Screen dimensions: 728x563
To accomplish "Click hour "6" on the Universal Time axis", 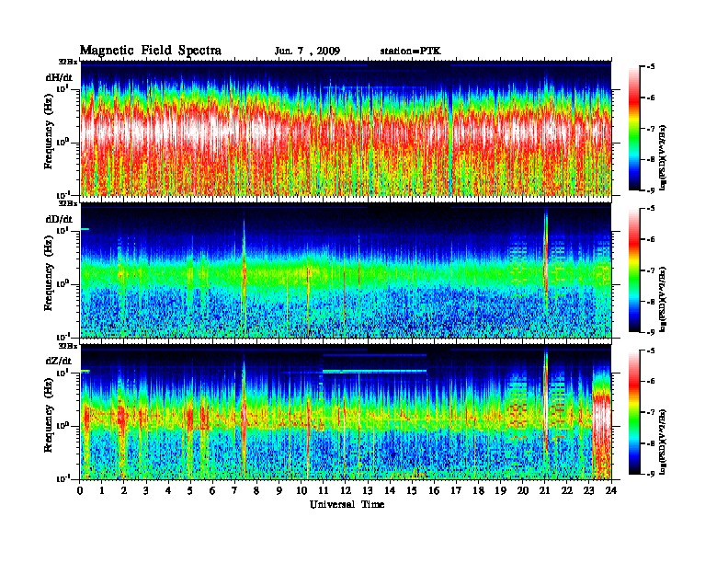I will 212,490.
